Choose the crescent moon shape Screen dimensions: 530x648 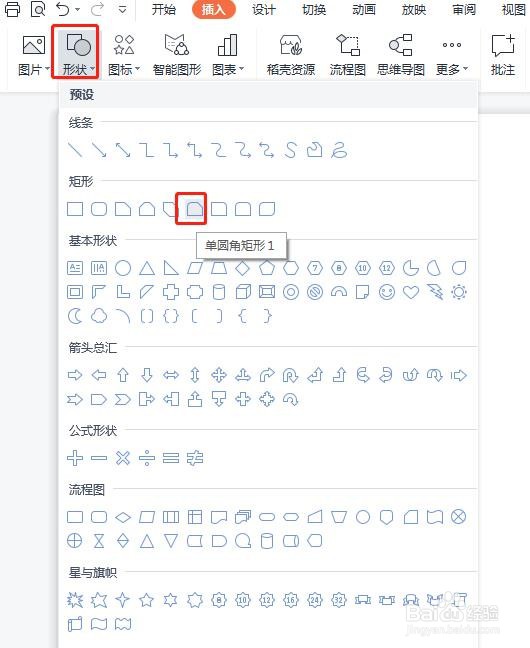tap(75, 316)
